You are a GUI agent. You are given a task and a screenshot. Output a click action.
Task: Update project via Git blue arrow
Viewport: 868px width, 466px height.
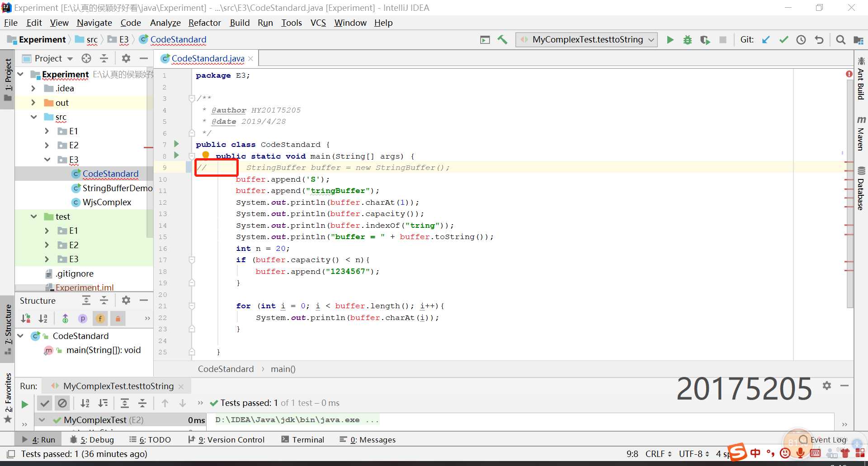coord(766,40)
